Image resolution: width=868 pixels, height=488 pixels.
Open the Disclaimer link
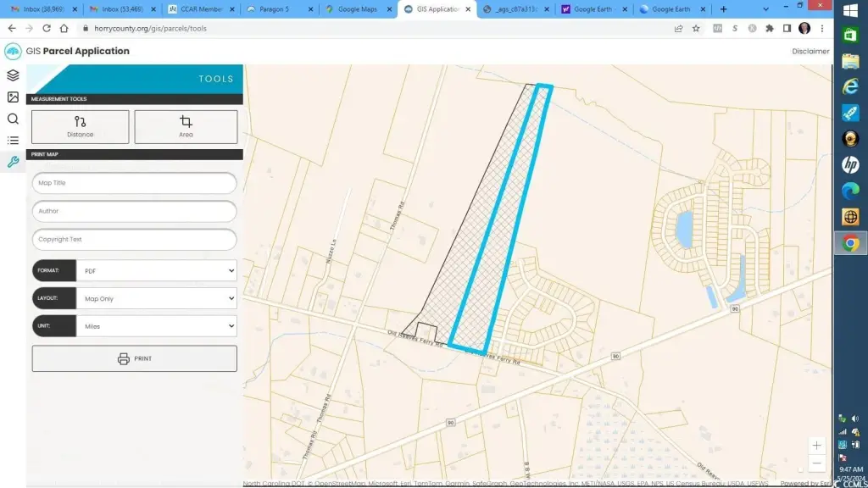(810, 51)
